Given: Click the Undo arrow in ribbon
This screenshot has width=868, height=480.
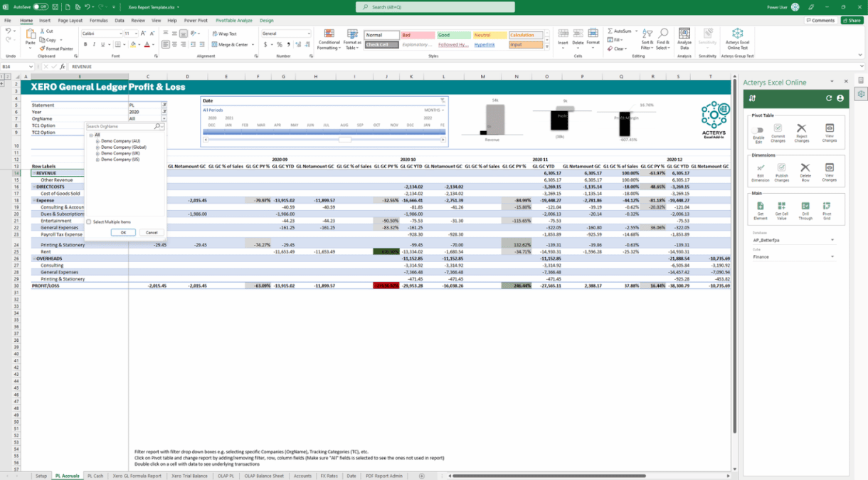Looking at the screenshot, I should click(8, 31).
